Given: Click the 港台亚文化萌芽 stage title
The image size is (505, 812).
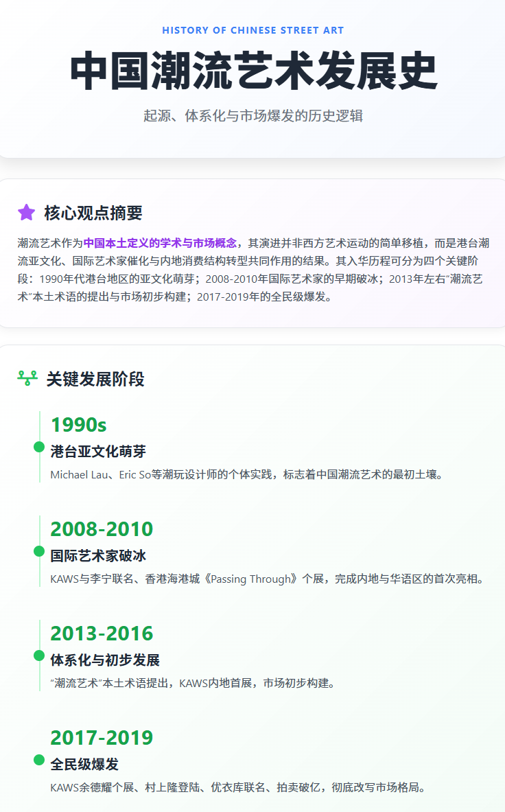Looking at the screenshot, I should (98, 452).
